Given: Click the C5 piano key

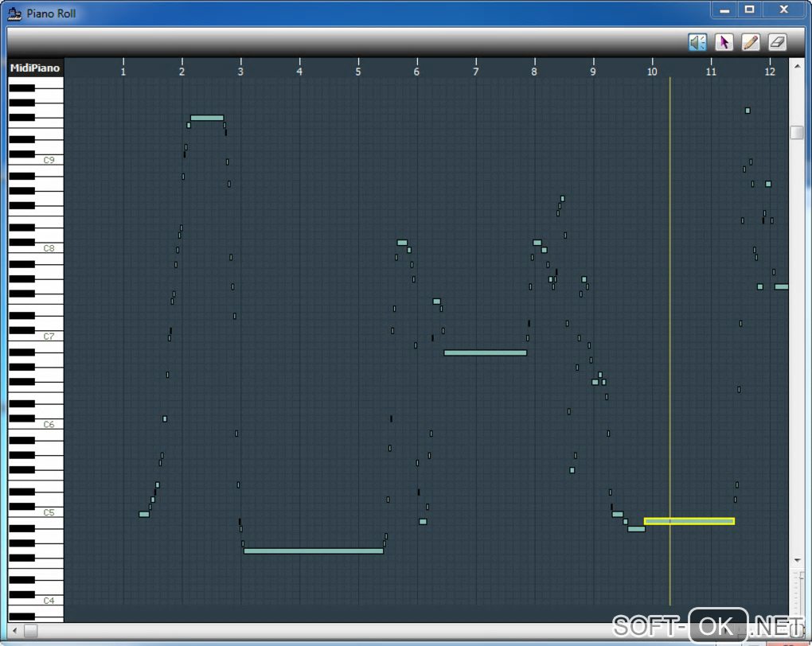Looking at the screenshot, I should click(49, 512).
